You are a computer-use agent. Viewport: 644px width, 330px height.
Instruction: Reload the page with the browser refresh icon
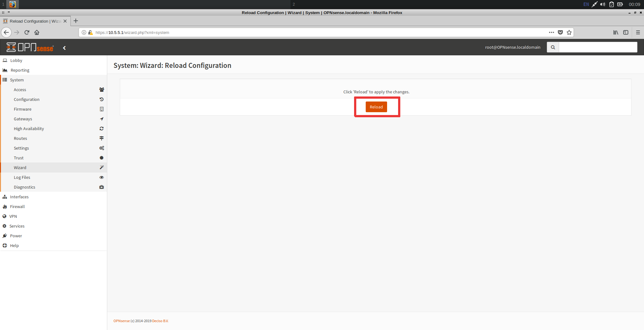pos(27,32)
